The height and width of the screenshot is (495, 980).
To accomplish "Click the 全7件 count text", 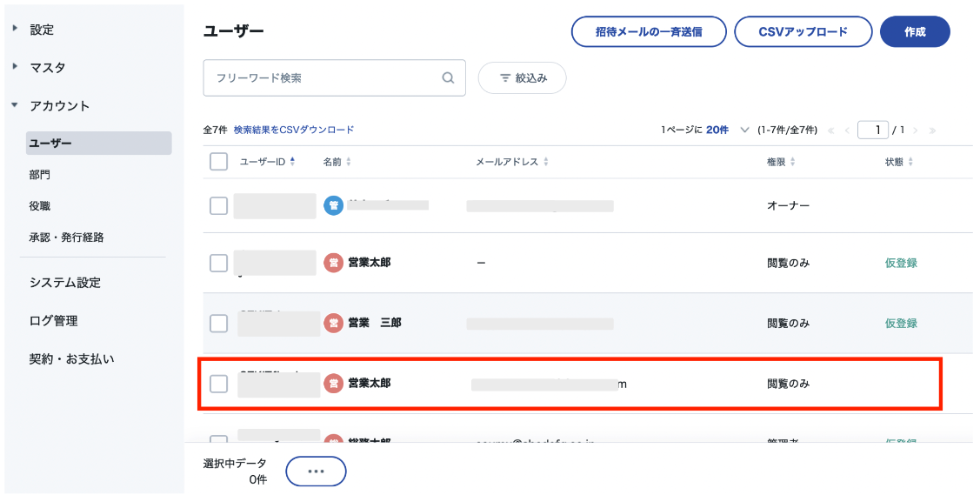I will coord(215,130).
